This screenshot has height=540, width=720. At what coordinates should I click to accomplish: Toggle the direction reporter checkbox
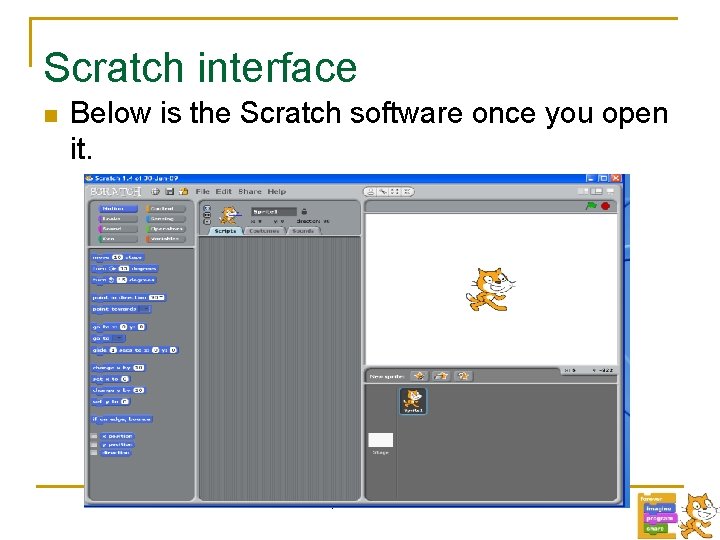pyautogui.click(x=94, y=453)
